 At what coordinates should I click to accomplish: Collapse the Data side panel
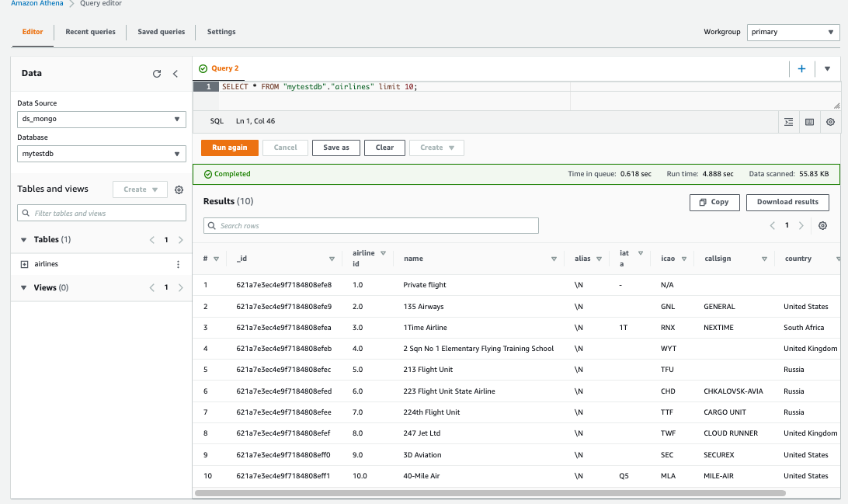pyautogui.click(x=176, y=74)
